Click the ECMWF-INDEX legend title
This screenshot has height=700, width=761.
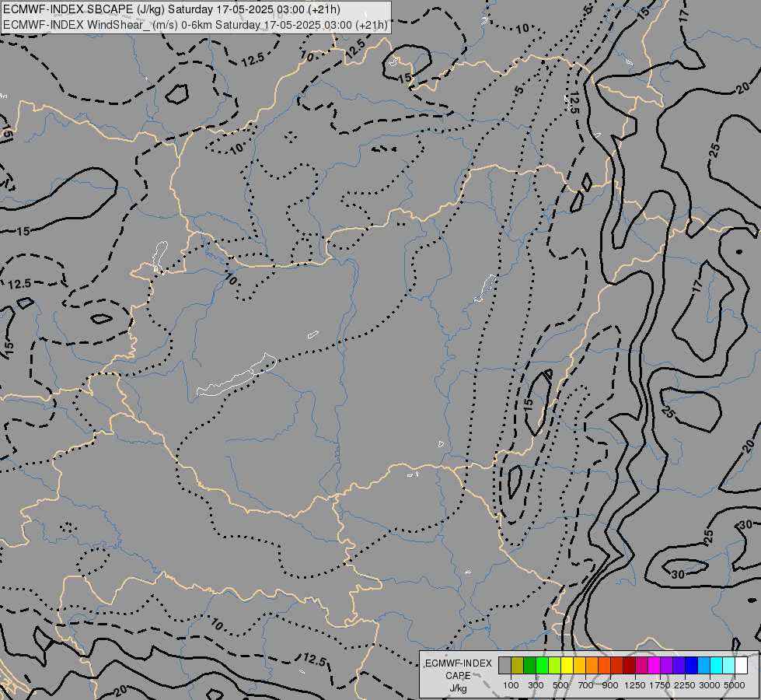tap(458, 663)
